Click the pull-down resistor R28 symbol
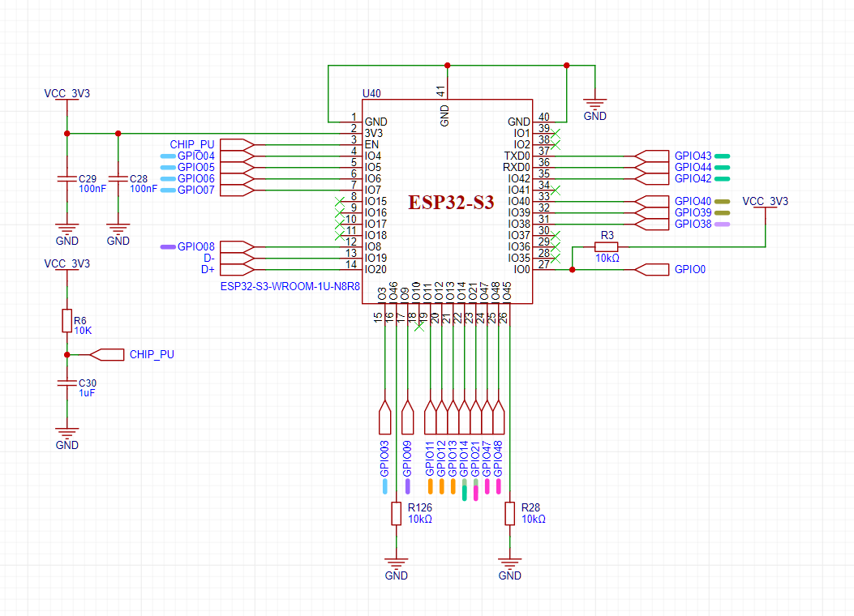Image resolution: width=854 pixels, height=616 pixels. pos(510,515)
